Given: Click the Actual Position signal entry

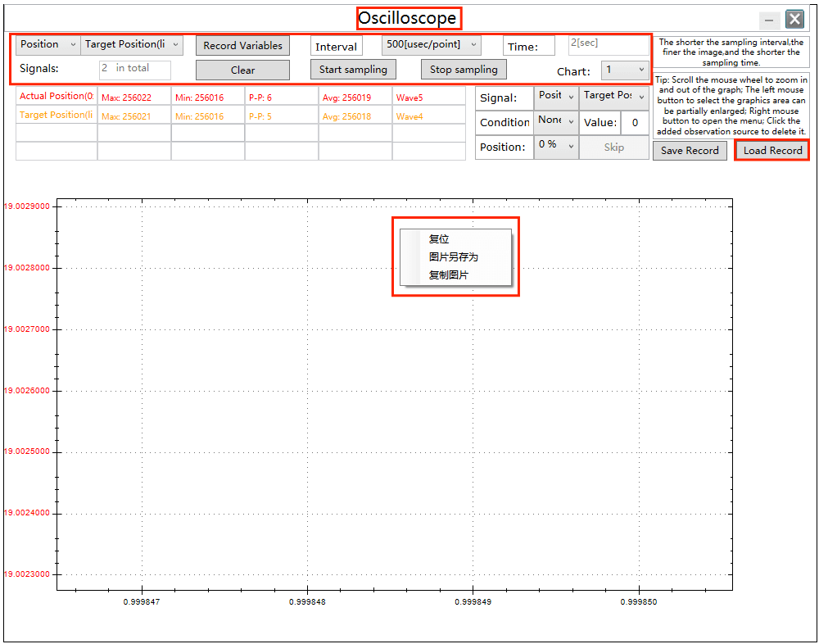Looking at the screenshot, I should coord(56,97).
